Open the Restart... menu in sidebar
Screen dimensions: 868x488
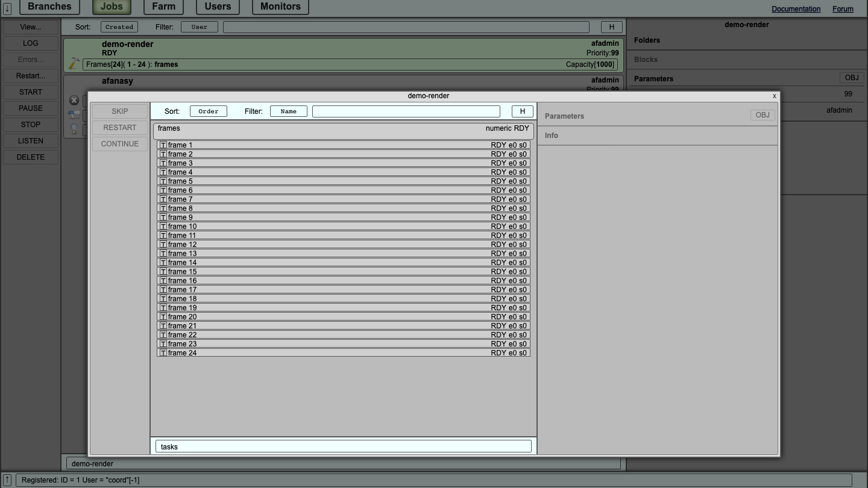coord(31,76)
